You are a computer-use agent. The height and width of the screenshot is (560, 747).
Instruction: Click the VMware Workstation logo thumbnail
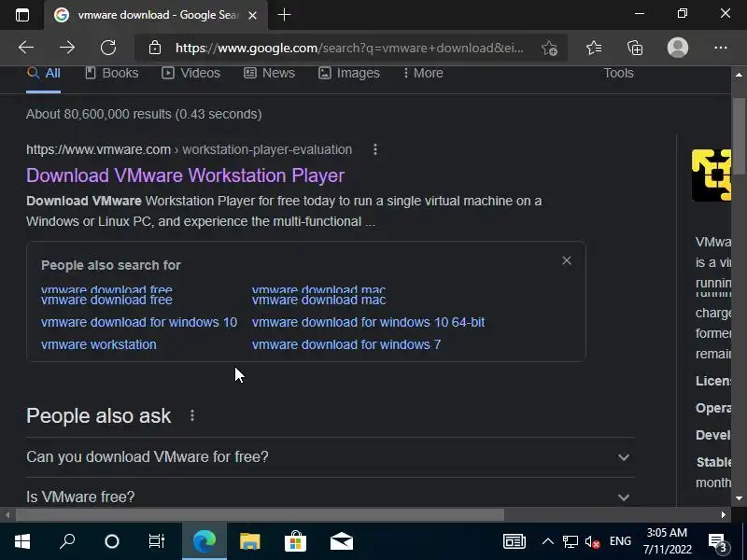(x=712, y=175)
